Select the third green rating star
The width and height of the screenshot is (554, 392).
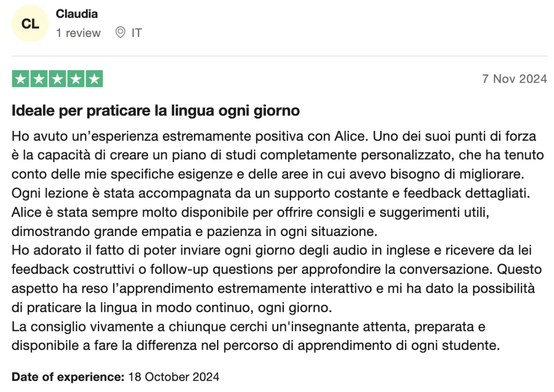(57, 79)
